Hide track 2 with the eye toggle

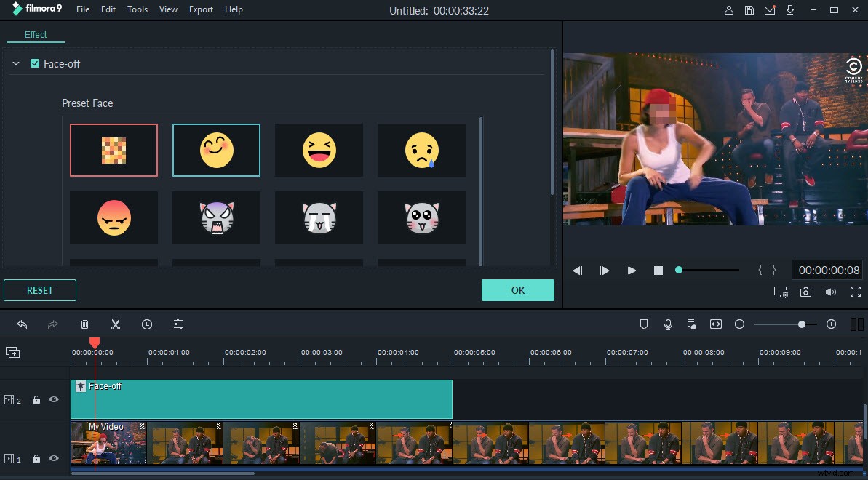53,399
